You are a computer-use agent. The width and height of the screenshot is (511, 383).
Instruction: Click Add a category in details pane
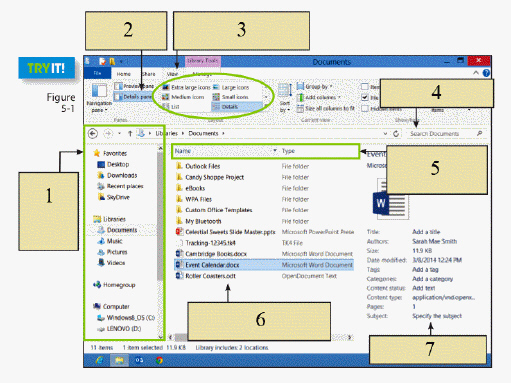tap(432, 279)
